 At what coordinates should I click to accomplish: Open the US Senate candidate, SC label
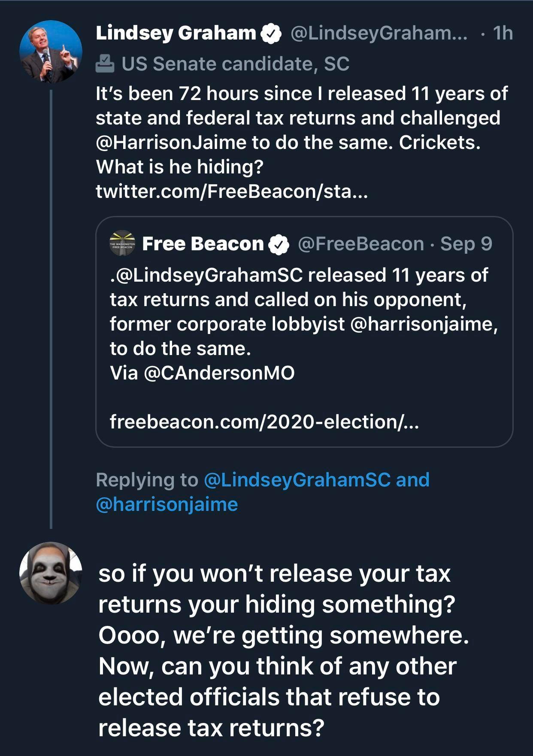coord(235,64)
